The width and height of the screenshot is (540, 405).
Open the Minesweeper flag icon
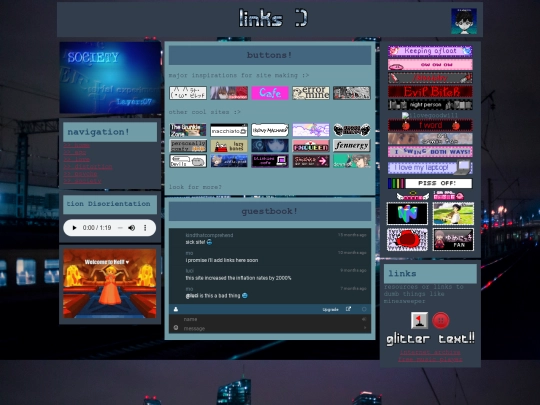[x=419, y=320]
